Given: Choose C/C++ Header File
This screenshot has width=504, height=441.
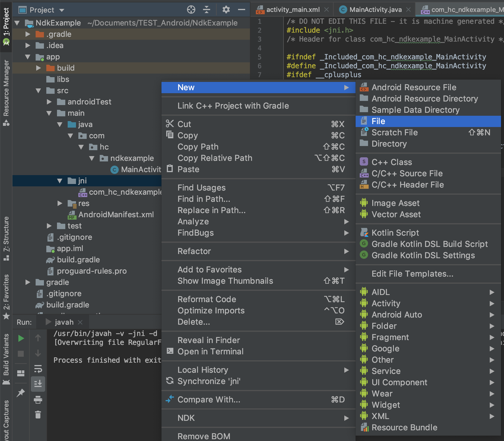Looking at the screenshot, I should 428,185.
